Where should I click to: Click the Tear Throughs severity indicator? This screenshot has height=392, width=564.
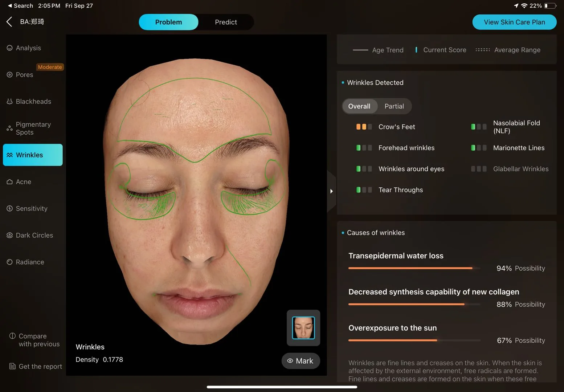[x=364, y=190]
